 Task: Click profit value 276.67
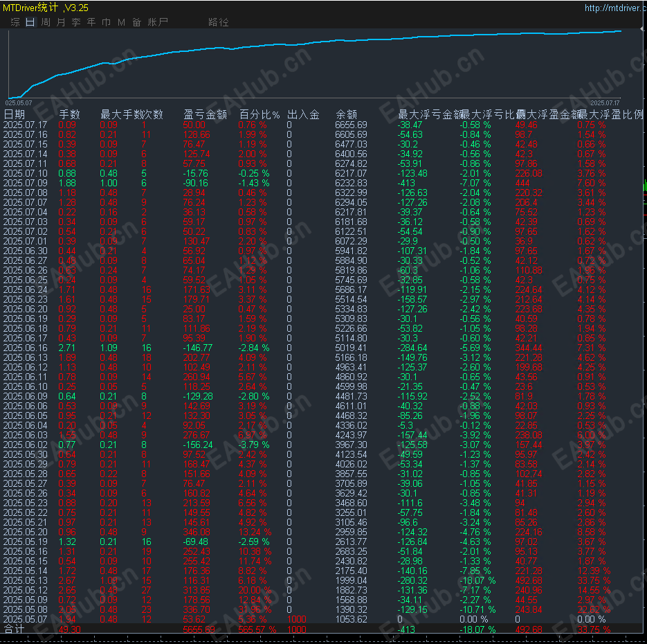pyautogui.click(x=197, y=435)
